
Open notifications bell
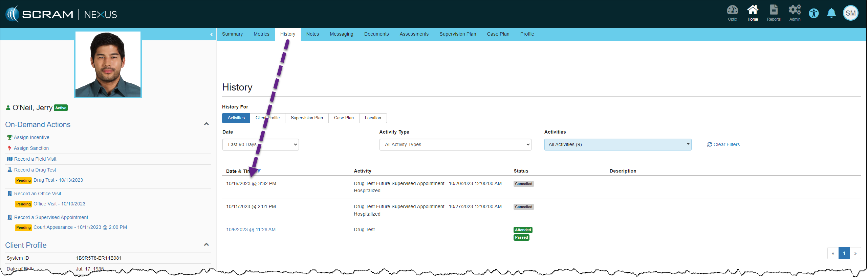click(831, 14)
